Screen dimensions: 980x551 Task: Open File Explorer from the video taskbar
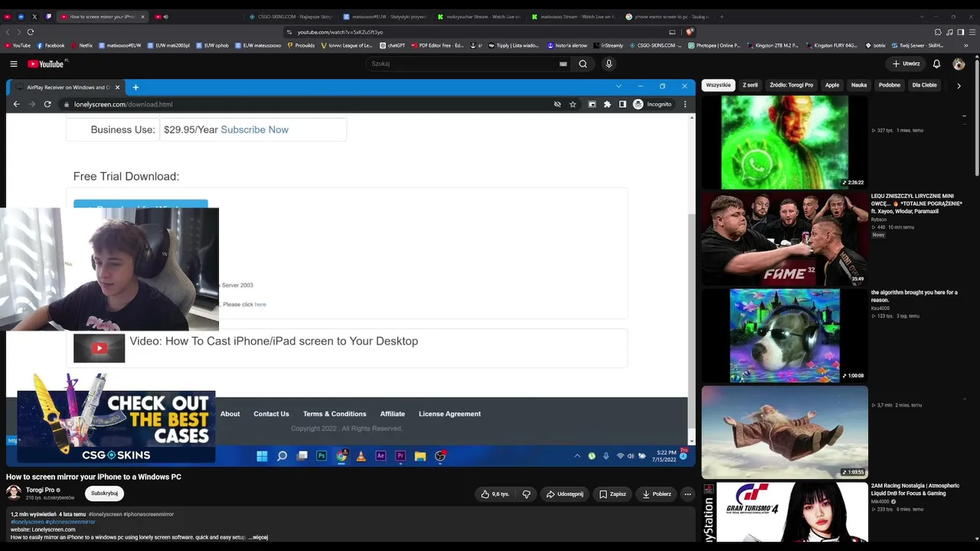pos(420,456)
